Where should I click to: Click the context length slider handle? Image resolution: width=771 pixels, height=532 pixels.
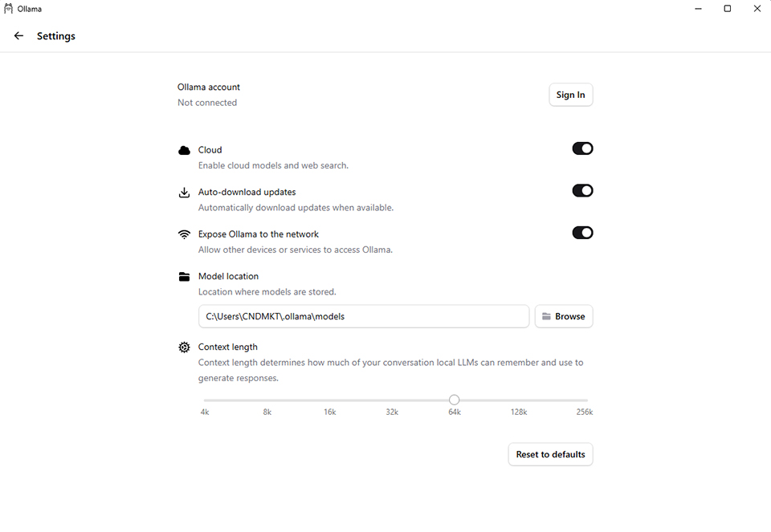pos(454,400)
